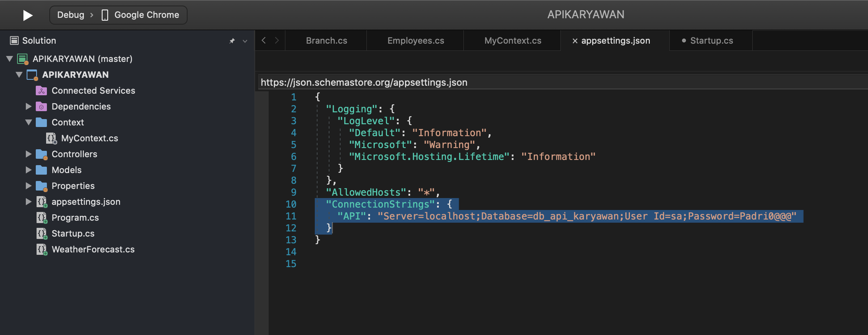868x335 pixels.
Task: Switch to the Startup.cs editor tab
Action: click(x=711, y=40)
